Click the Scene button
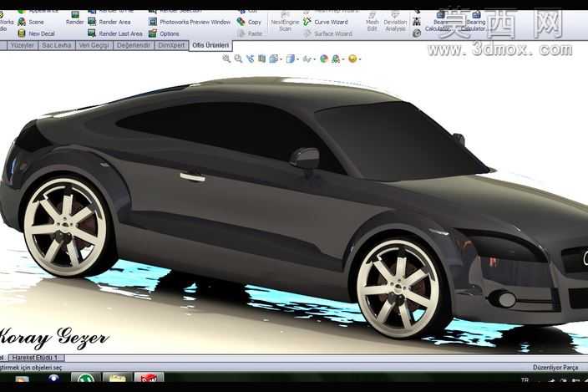The height and width of the screenshot is (392, 588). [x=31, y=22]
